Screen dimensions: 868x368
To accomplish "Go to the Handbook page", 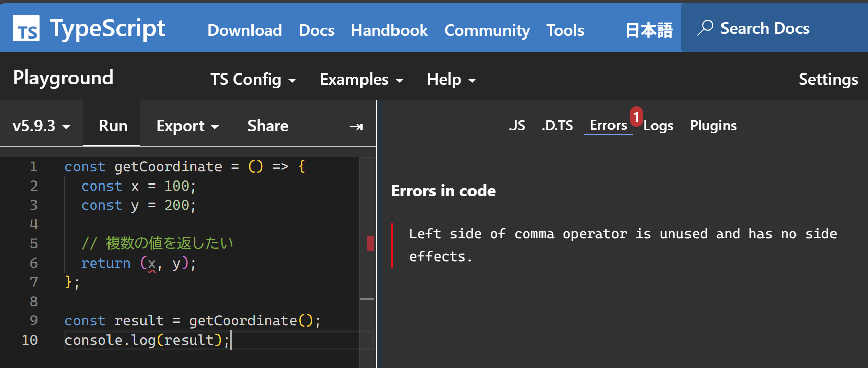I will pos(389,30).
